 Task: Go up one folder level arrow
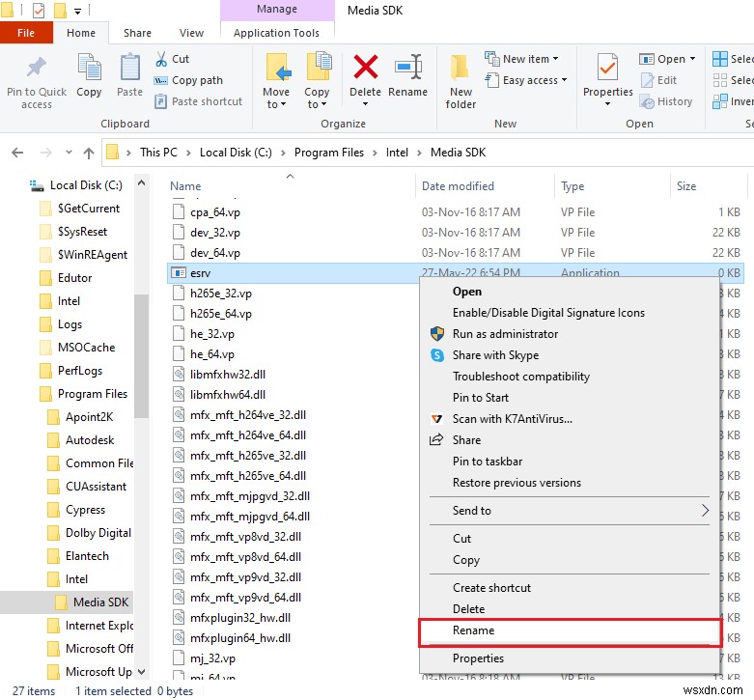[89, 153]
